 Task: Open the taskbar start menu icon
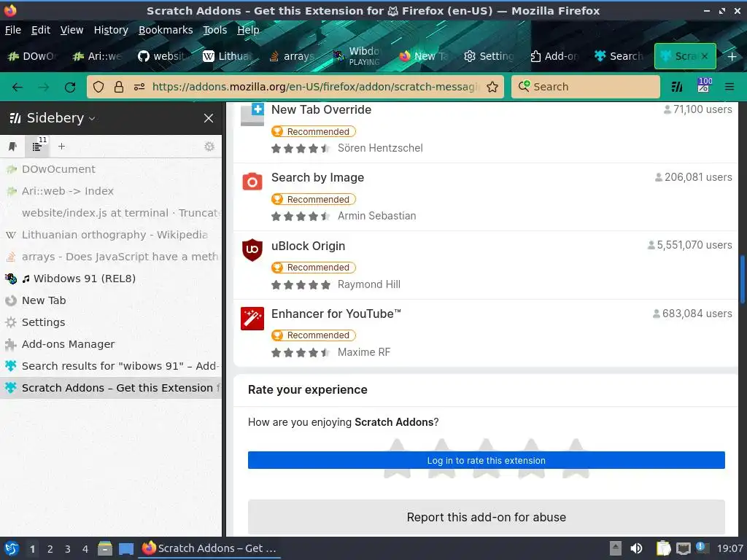click(12, 548)
